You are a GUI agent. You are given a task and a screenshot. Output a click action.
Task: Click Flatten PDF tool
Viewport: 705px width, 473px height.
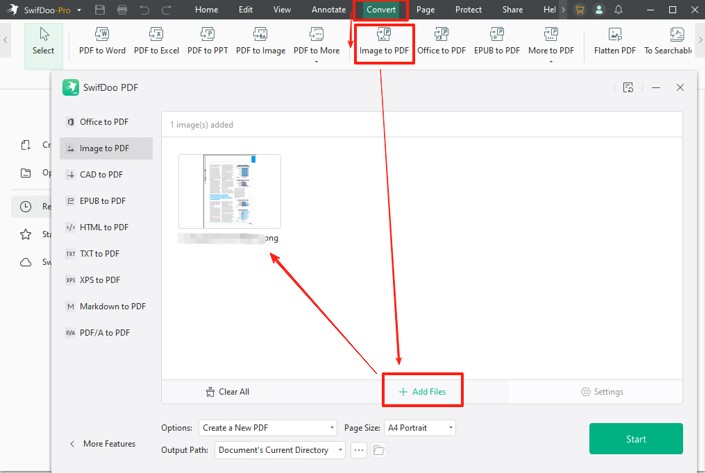coord(615,41)
